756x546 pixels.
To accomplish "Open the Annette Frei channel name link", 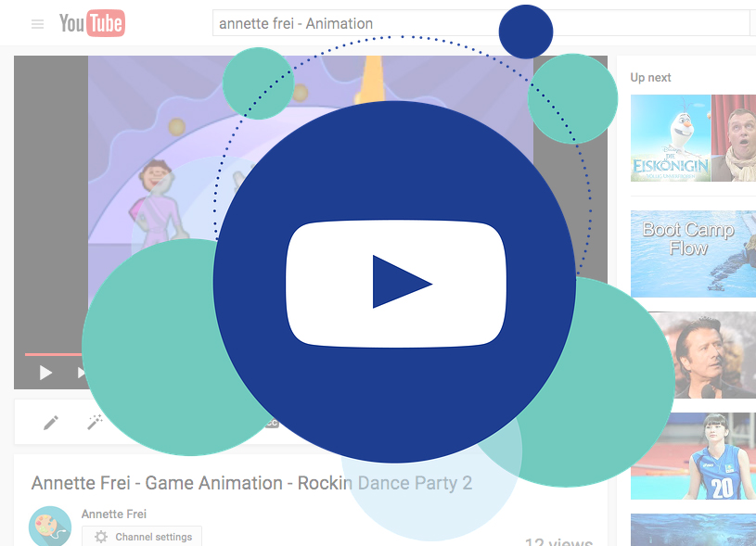I will [x=114, y=514].
